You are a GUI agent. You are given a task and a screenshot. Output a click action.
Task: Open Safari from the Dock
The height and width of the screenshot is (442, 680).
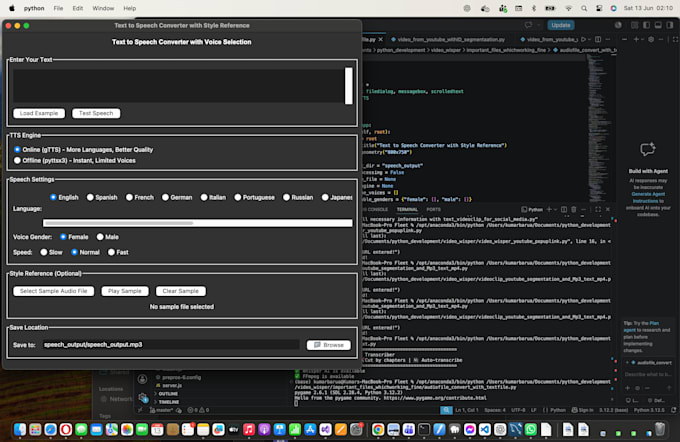[50, 429]
